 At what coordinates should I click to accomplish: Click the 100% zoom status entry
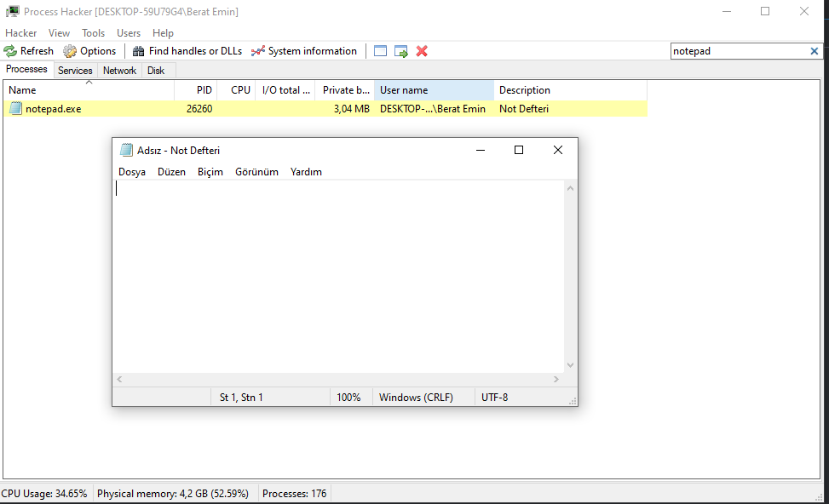tap(348, 398)
